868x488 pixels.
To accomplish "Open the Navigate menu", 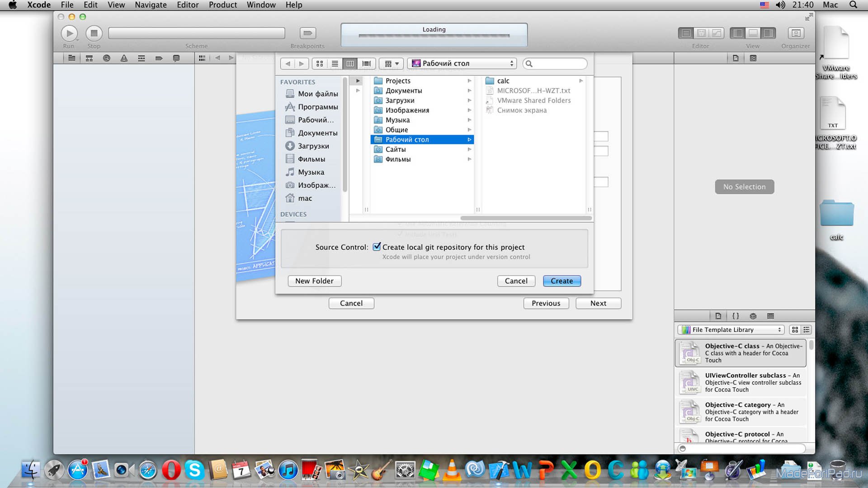I will pyautogui.click(x=151, y=5).
